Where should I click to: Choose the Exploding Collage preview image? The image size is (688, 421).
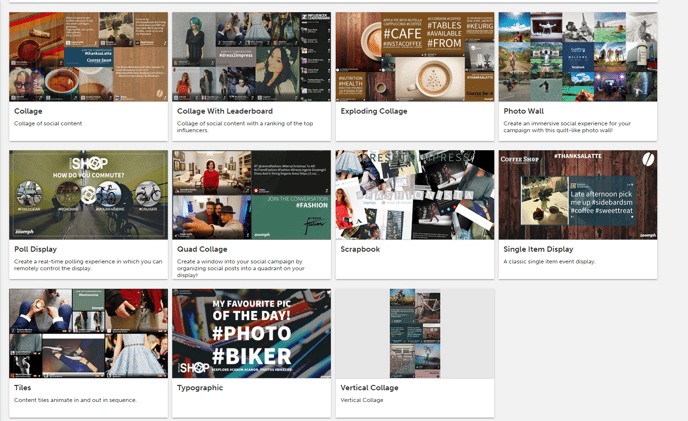pos(415,57)
